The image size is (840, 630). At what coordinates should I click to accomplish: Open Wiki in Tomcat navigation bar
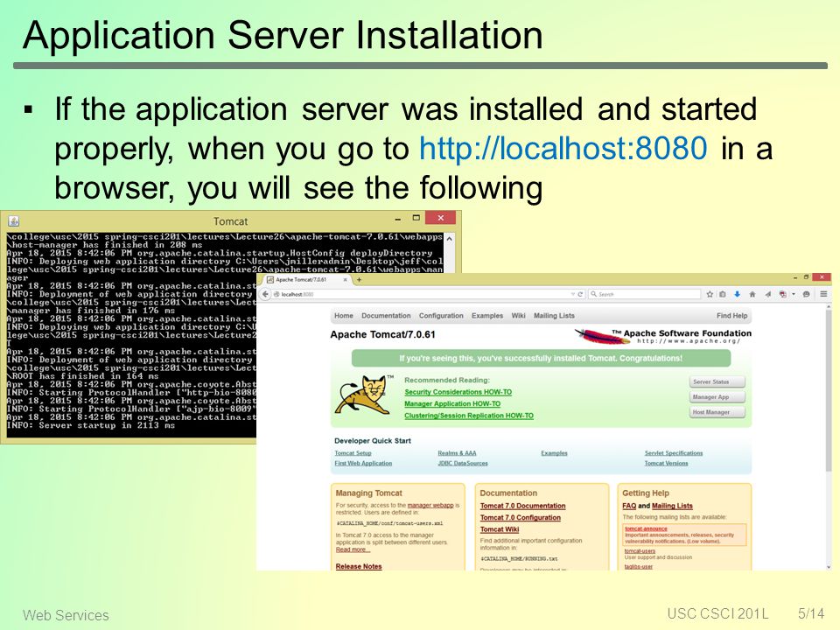click(518, 316)
